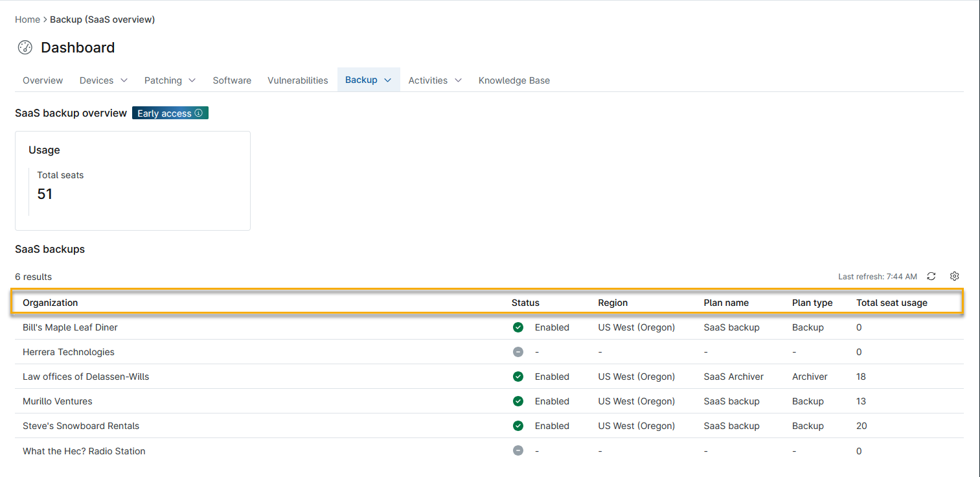The image size is (980, 477).
Task: Click green enabled status icon for Bill's Maple Leaf Diner
Action: 518,327
